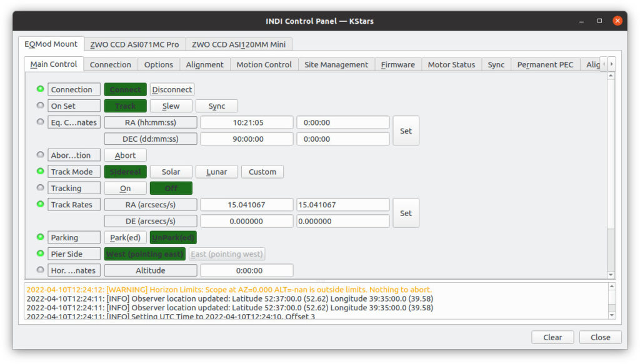
Task: Click the Close button
Action: pos(601,338)
